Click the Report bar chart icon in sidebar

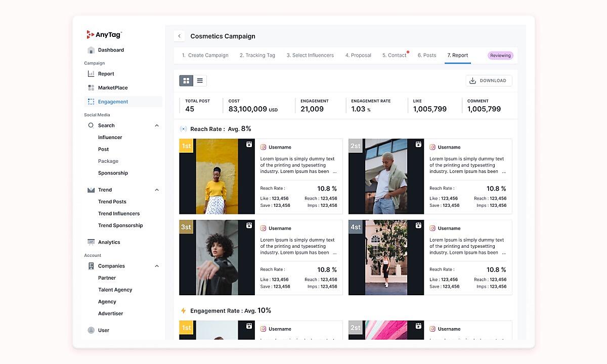tap(91, 74)
